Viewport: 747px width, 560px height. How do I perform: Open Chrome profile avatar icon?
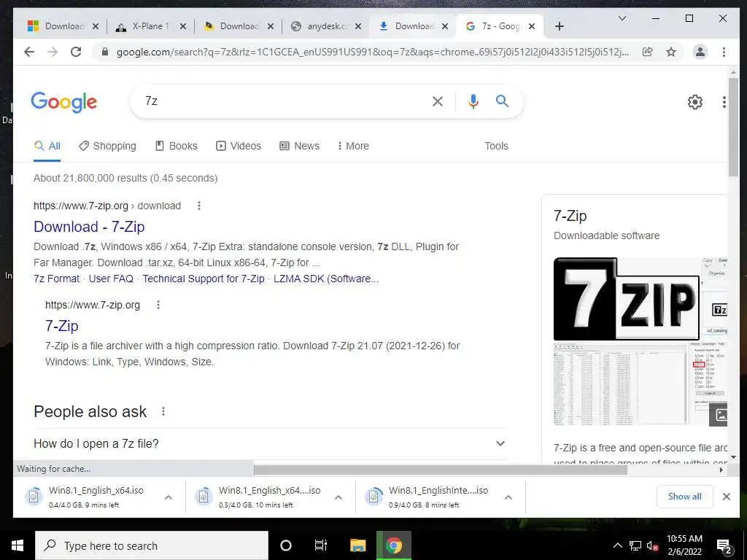(700, 52)
